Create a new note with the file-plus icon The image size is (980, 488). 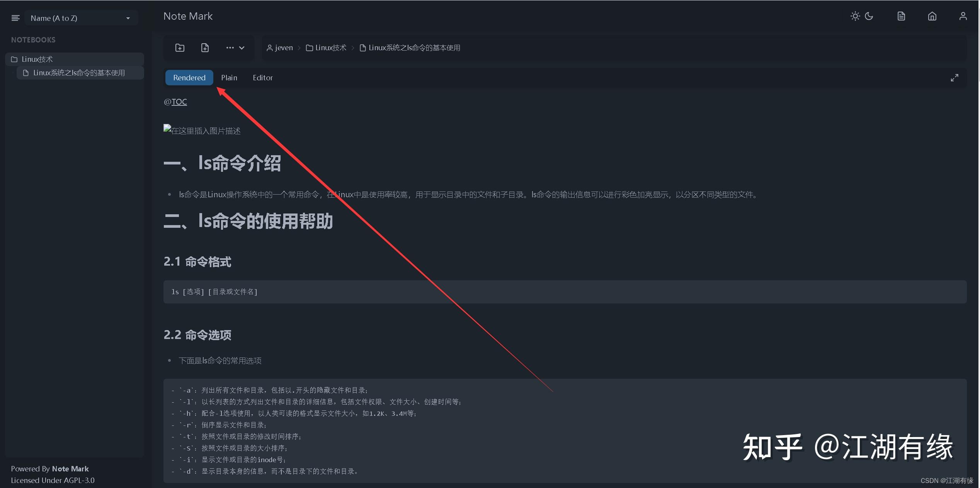204,47
